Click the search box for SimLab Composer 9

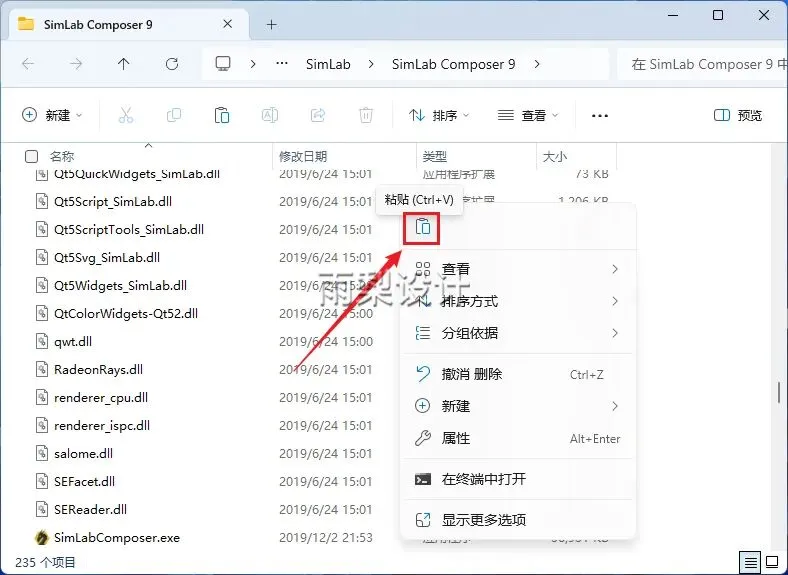(702, 64)
